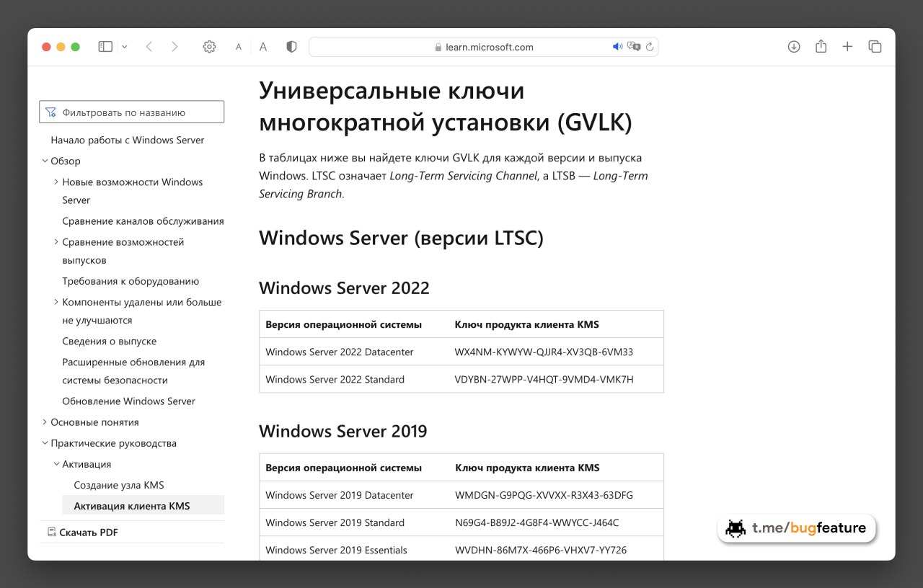Click the filter funnel icon
Viewport: 923px width, 588px height.
[x=50, y=112]
